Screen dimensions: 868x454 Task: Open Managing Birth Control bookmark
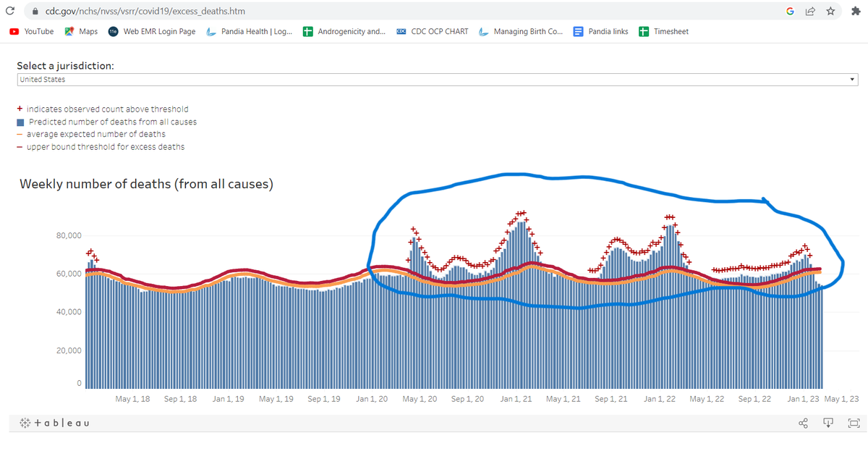tap(521, 32)
